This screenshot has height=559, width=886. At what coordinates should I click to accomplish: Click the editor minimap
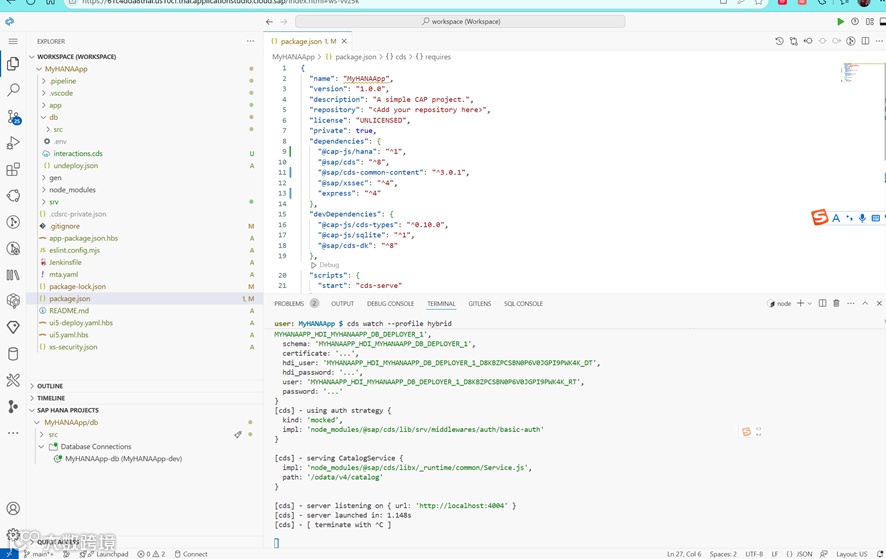pos(851,73)
